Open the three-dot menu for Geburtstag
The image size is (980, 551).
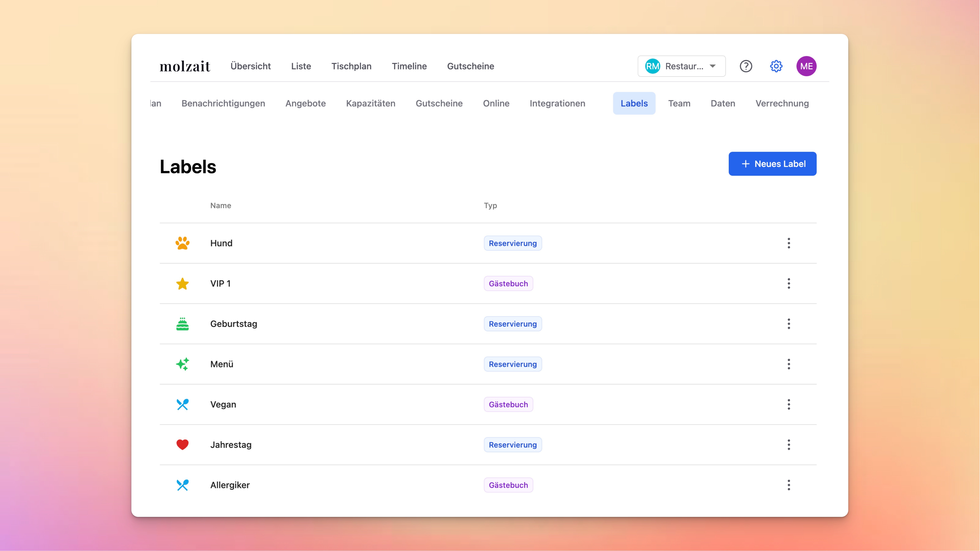(789, 324)
